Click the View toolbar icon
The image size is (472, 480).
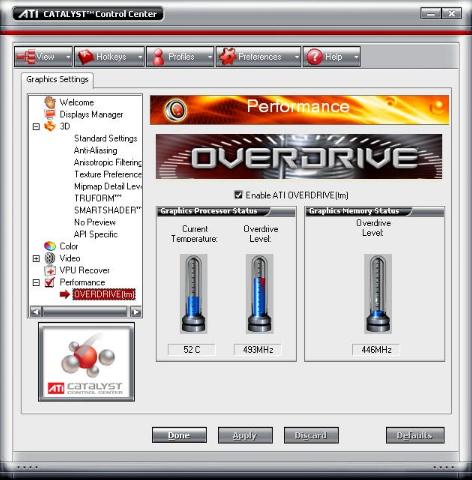26,57
